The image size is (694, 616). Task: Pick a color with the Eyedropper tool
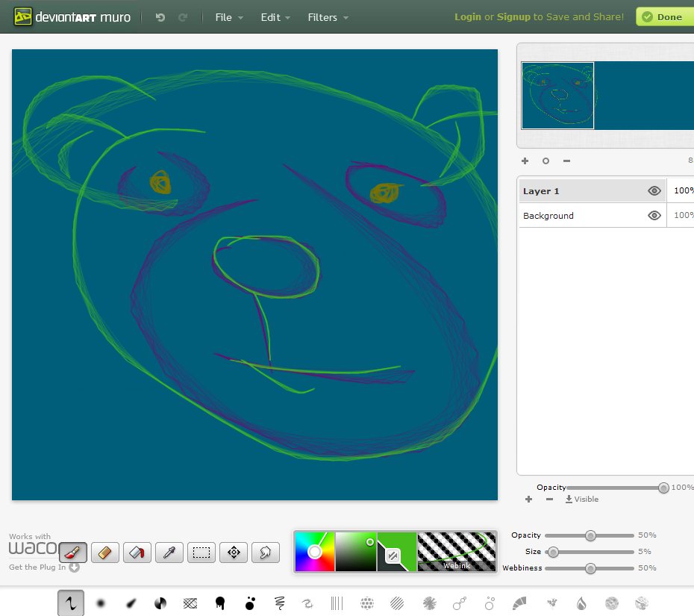(x=169, y=553)
